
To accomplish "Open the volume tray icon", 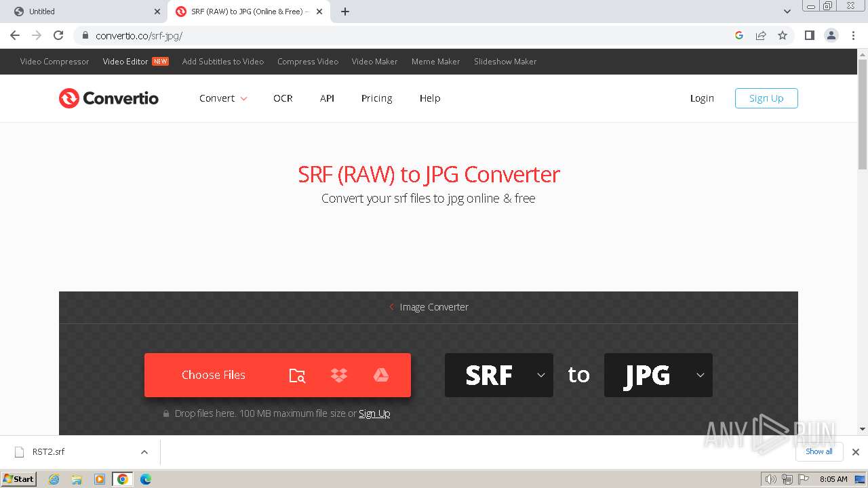I will pyautogui.click(x=770, y=479).
